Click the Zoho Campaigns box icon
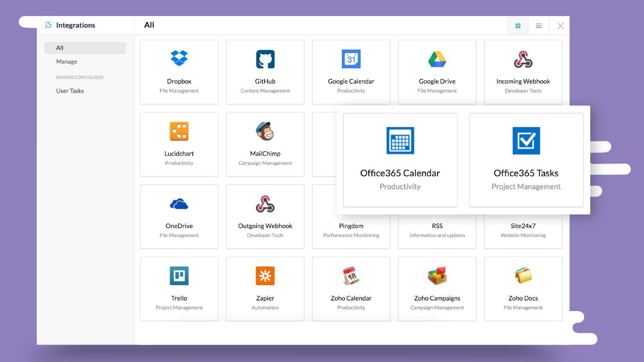The image size is (644, 362). (x=437, y=276)
